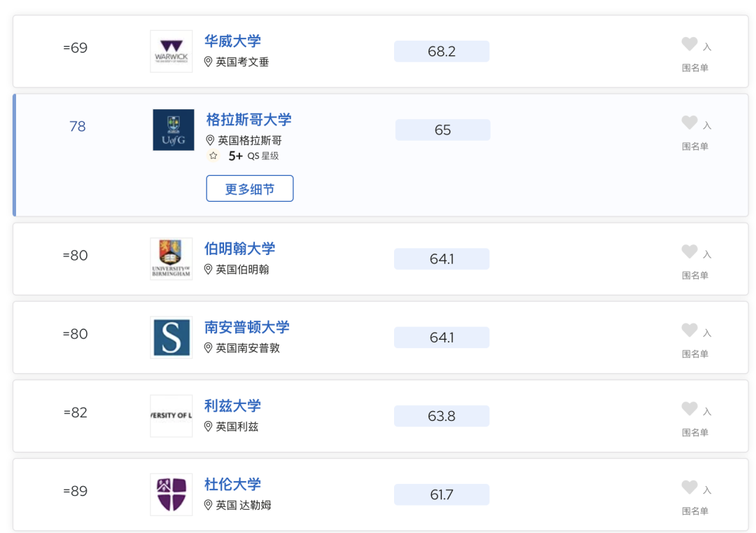Toggle shortlist heart for 伯明翰大学

coord(689,251)
